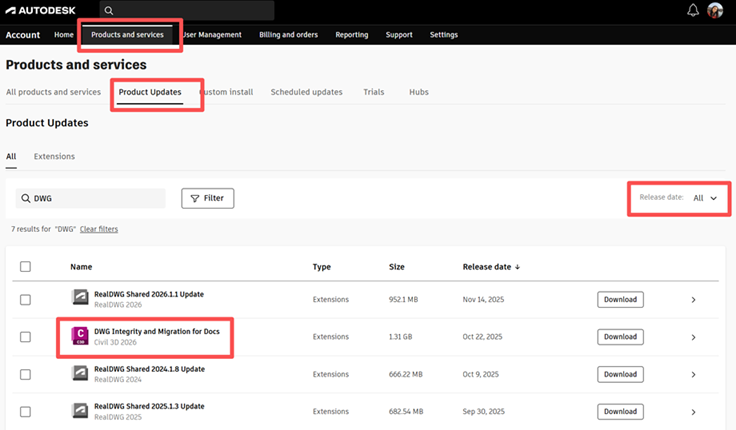Open User Management menu item
The image size is (736, 430).
tap(212, 35)
